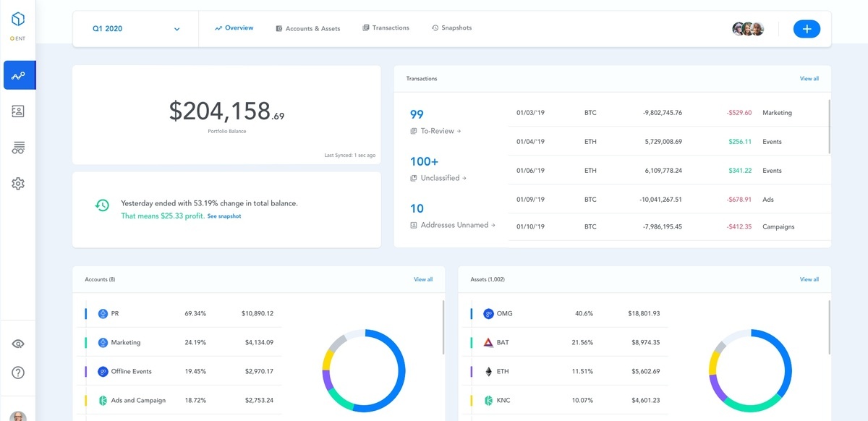Open the contacts card sidebar icon
Image resolution: width=868 pixels, height=421 pixels.
18,111
